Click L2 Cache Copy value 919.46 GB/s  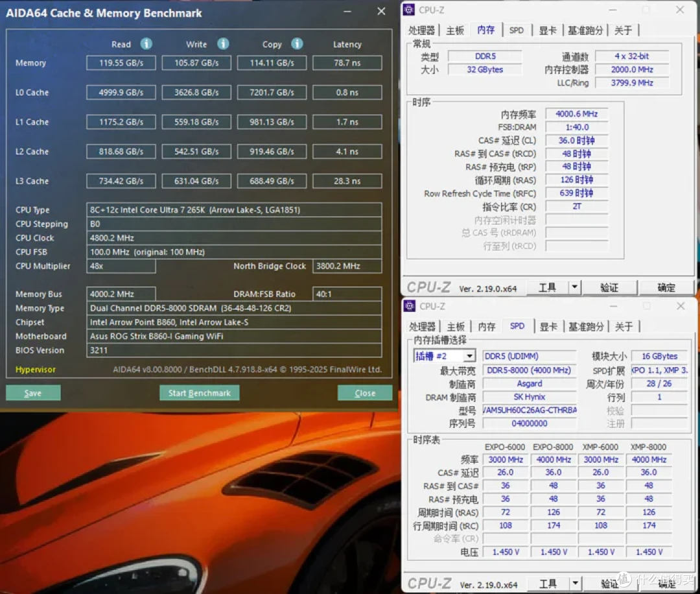(272, 151)
